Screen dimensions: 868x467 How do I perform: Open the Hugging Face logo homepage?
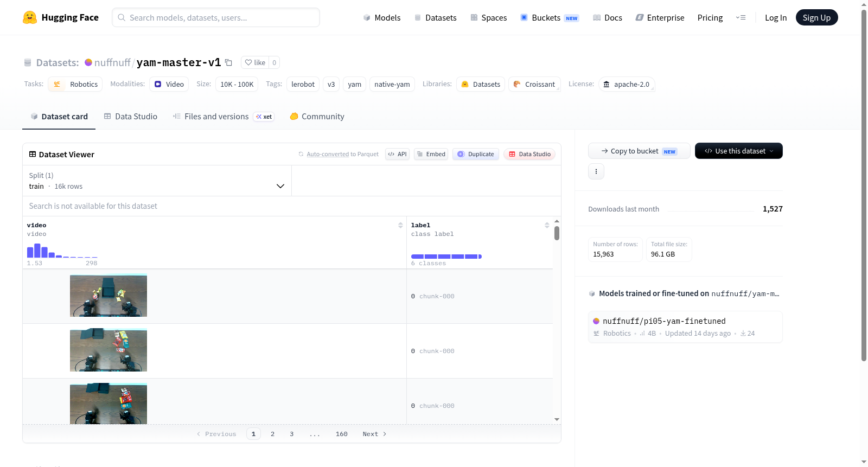[x=61, y=17]
